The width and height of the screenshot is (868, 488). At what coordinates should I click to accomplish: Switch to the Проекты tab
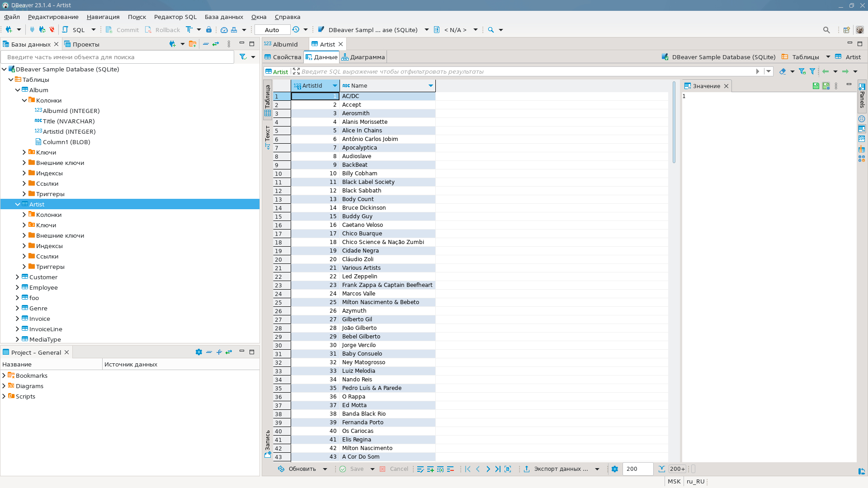pos(81,44)
